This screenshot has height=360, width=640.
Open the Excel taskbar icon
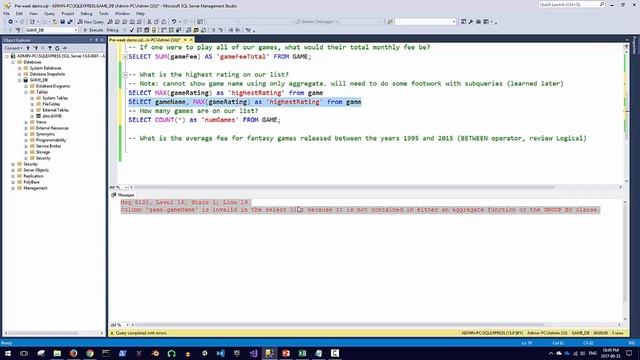coord(302,353)
